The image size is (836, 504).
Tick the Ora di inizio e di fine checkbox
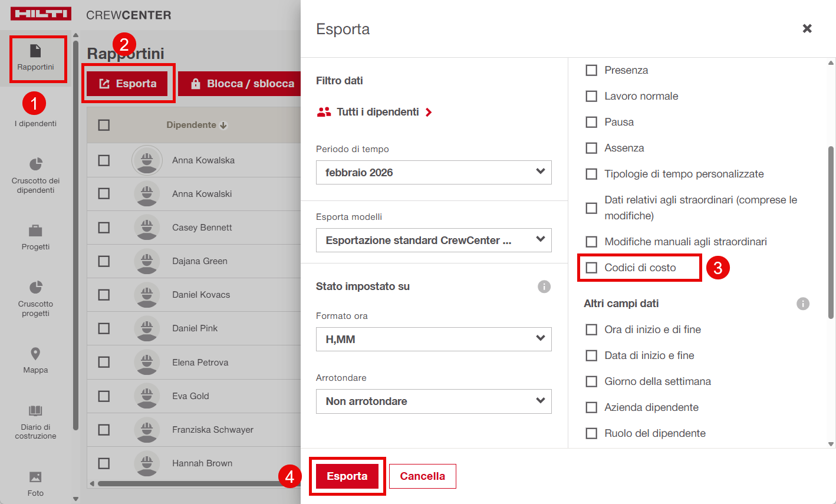(x=591, y=330)
